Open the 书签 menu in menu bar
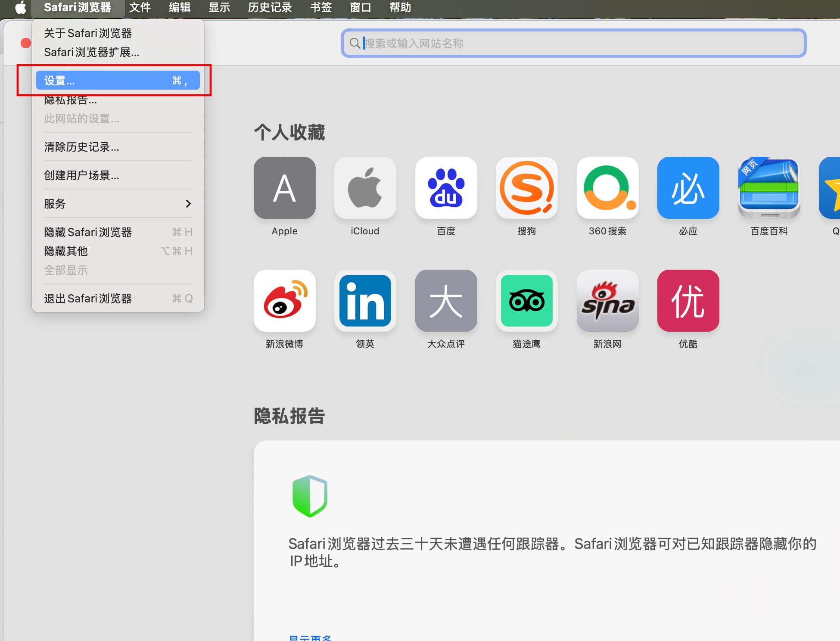The width and height of the screenshot is (840, 641). click(x=321, y=8)
